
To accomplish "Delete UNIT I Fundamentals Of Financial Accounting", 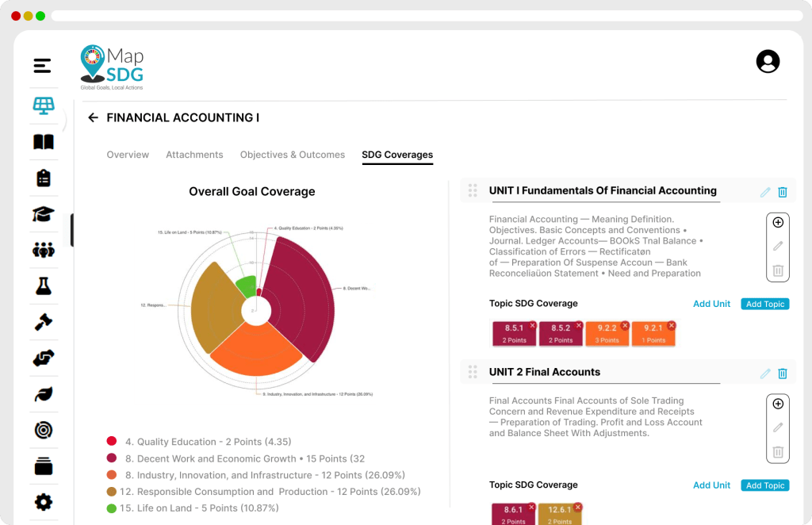I will (x=783, y=192).
